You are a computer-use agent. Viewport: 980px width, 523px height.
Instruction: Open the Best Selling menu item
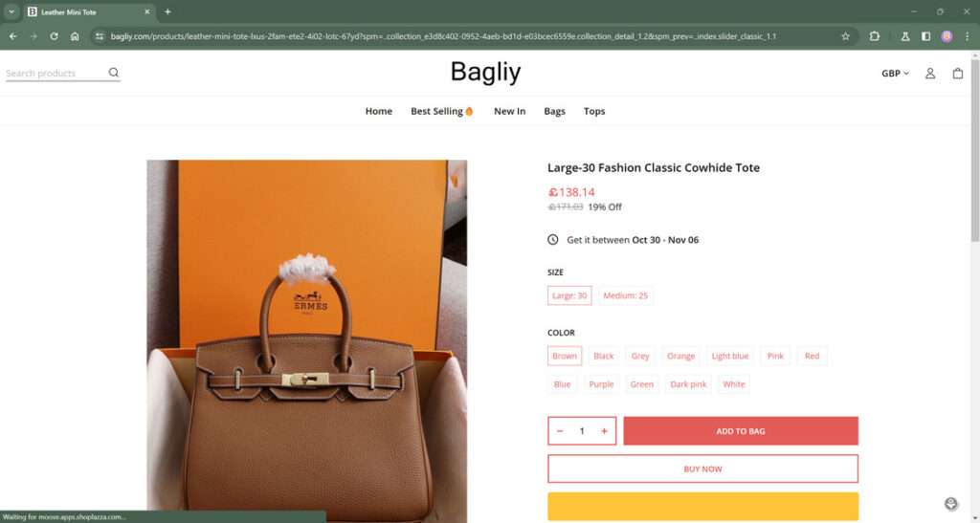point(442,111)
